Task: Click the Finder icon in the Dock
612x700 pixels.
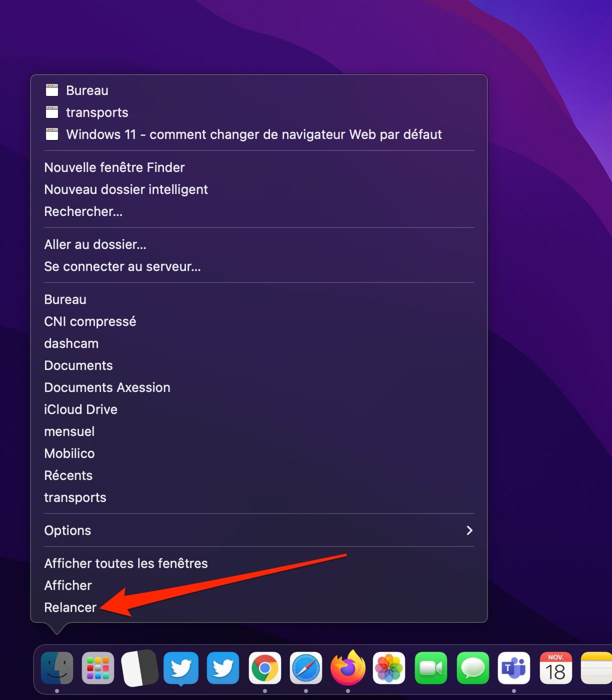Action: coord(57,668)
